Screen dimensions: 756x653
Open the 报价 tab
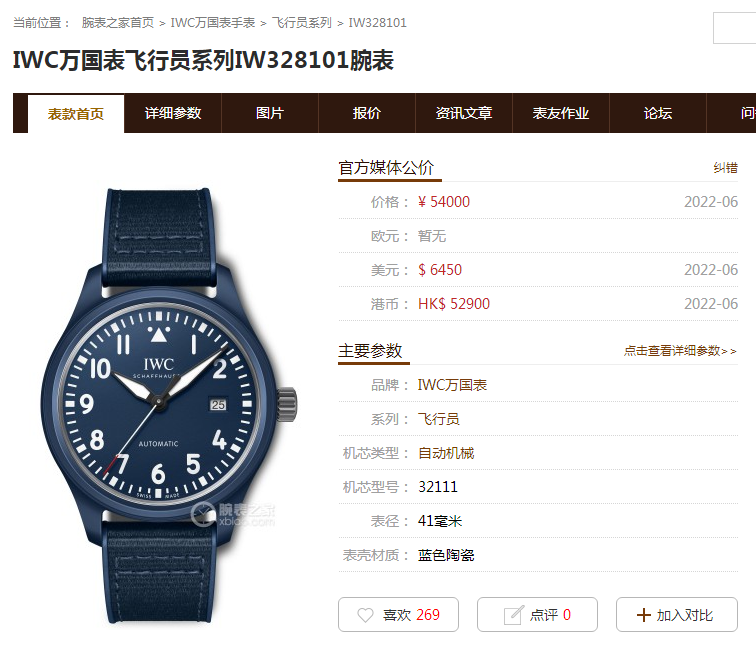(366, 113)
